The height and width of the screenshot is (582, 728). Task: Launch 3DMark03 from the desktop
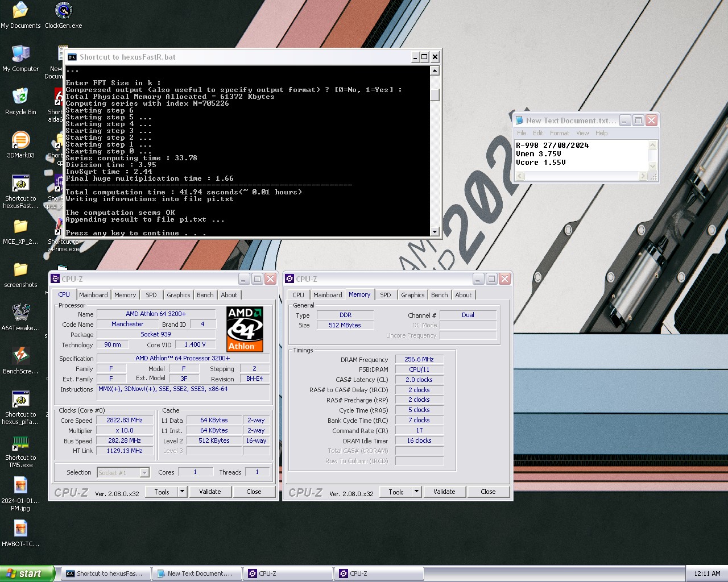coord(20,145)
